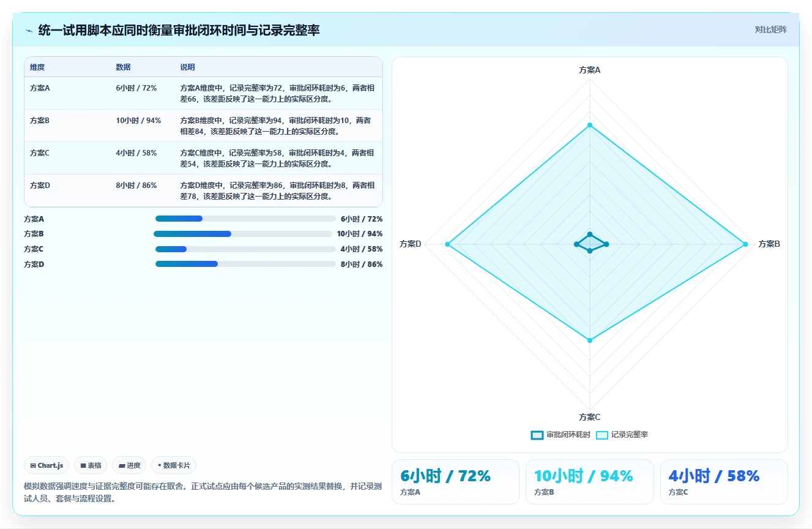Image resolution: width=812 pixels, height=529 pixels.
Task: Click the 记录完整率 data point on 方案D axis
Action: pos(447,244)
